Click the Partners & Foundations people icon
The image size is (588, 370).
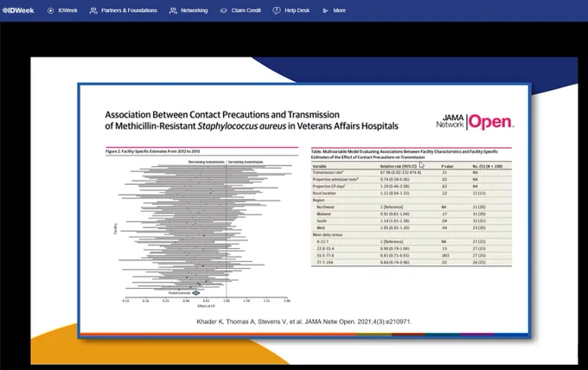(93, 11)
